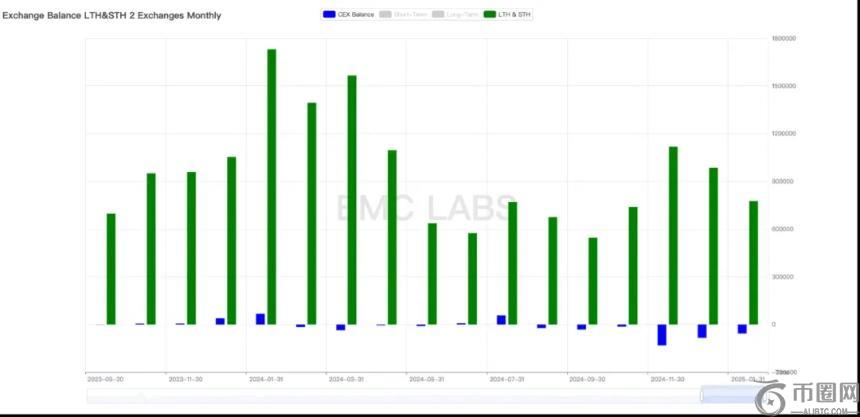Select the green bar for 2024-11-30
This screenshot has width=860, height=417.
pos(673,235)
